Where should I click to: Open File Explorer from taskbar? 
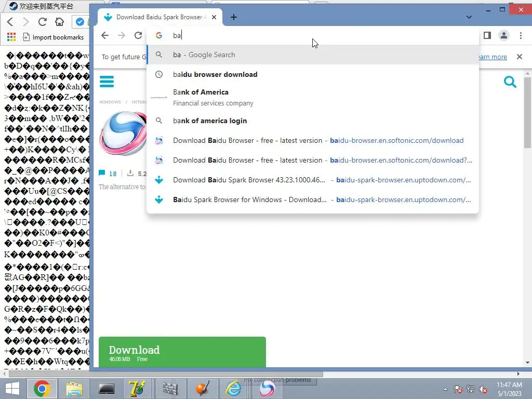[74, 389]
